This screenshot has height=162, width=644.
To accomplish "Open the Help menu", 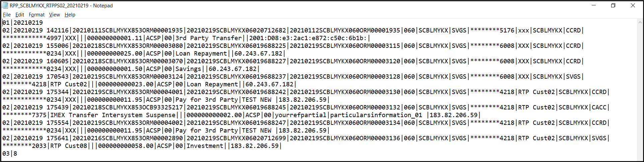I will pyautogui.click(x=70, y=15).
